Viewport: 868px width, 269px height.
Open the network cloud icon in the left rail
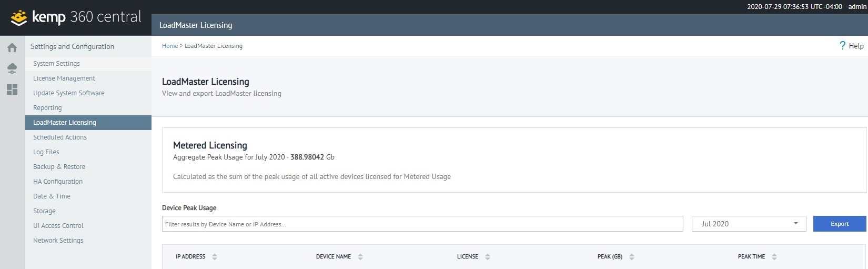tap(12, 68)
